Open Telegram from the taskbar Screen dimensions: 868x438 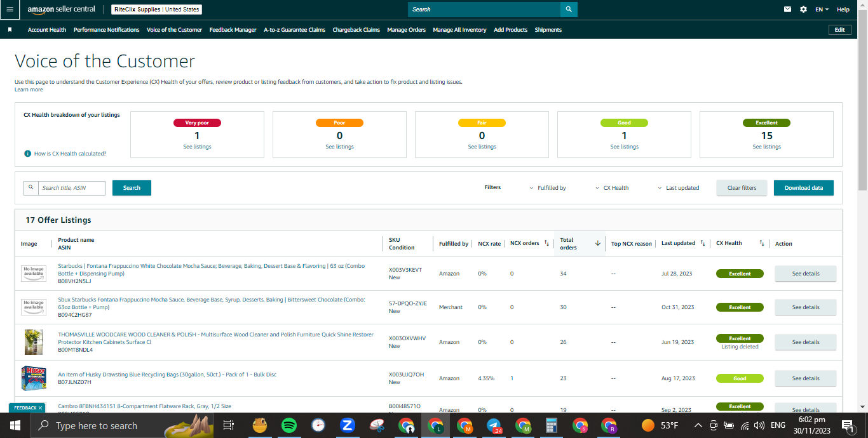(494, 425)
